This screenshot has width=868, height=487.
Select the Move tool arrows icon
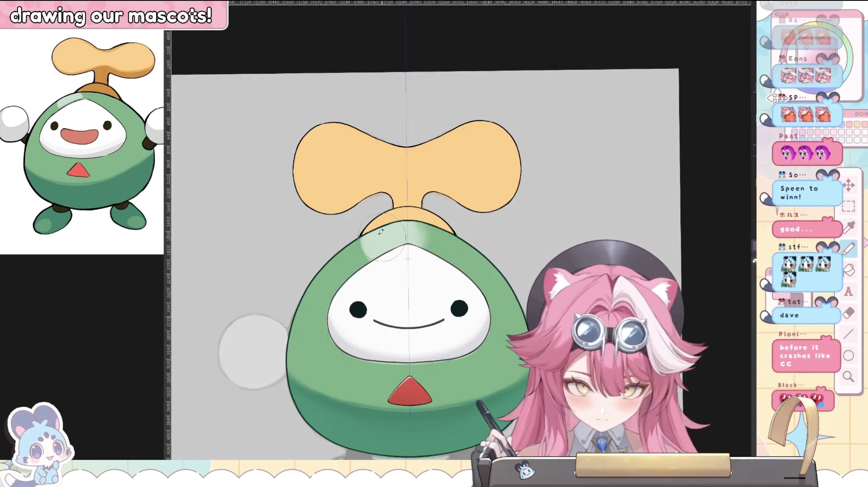(x=848, y=185)
